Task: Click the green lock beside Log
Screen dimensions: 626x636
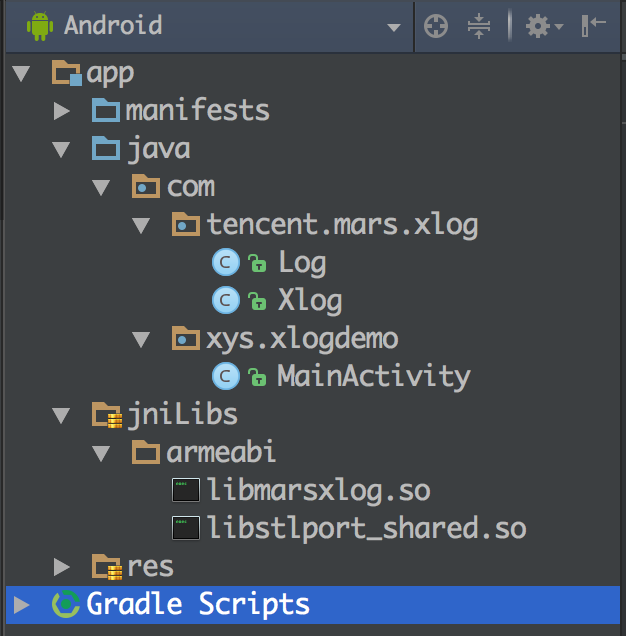Action: click(x=257, y=263)
